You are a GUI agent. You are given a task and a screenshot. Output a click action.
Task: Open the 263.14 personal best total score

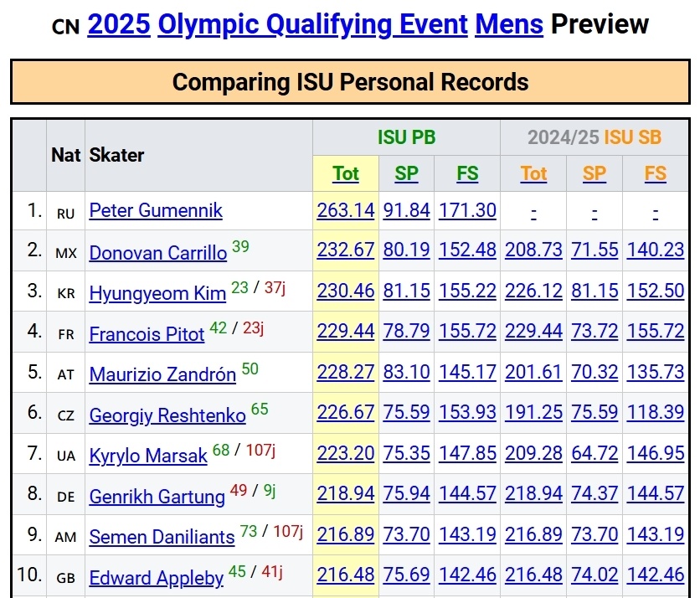point(346,210)
